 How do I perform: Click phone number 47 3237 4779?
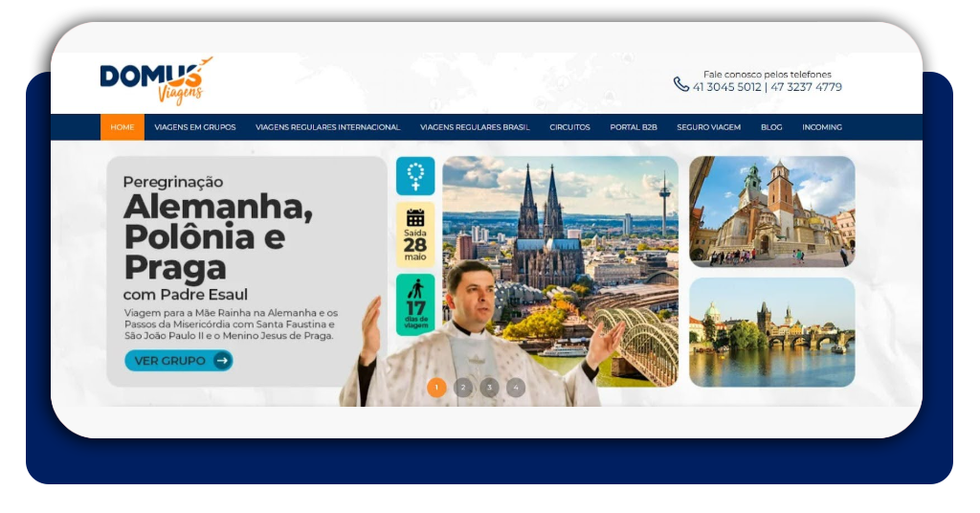click(806, 87)
